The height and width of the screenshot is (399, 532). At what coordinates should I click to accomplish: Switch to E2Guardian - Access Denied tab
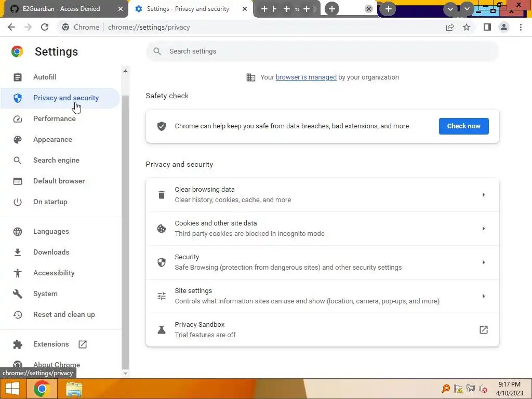pyautogui.click(x=61, y=9)
